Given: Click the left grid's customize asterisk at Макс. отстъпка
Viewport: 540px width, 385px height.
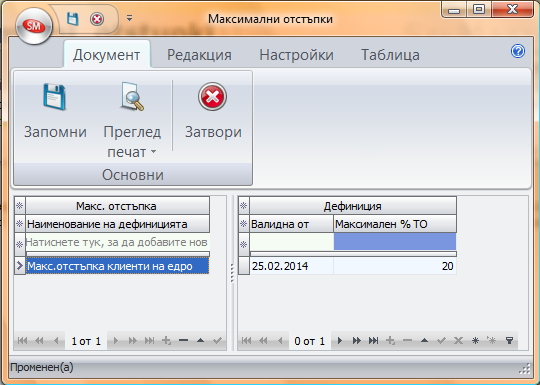Looking at the screenshot, I should [x=20, y=206].
